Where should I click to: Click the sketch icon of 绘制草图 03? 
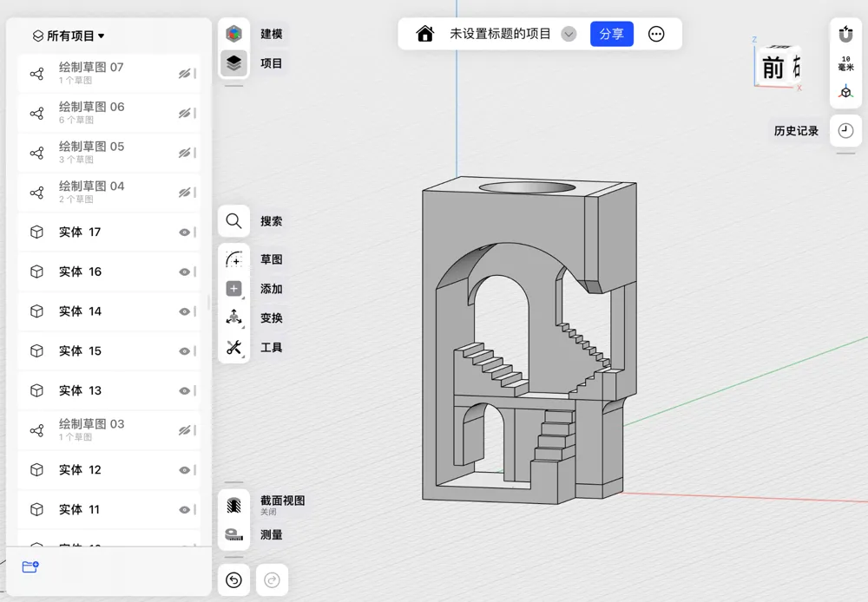(36, 430)
